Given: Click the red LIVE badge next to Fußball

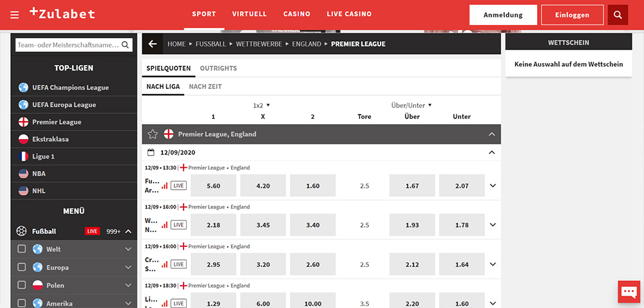Looking at the screenshot, I should [x=92, y=231].
